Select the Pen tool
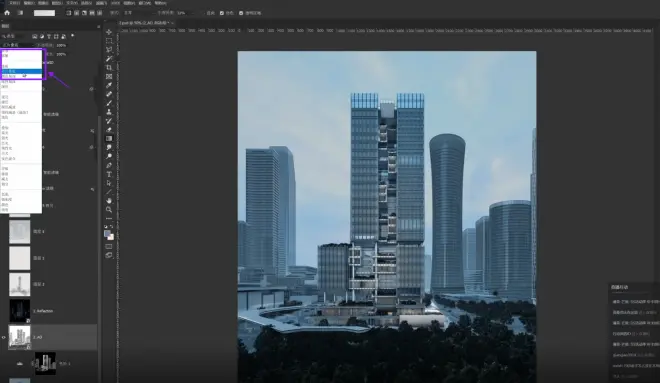The height and width of the screenshot is (383, 660). [109, 165]
